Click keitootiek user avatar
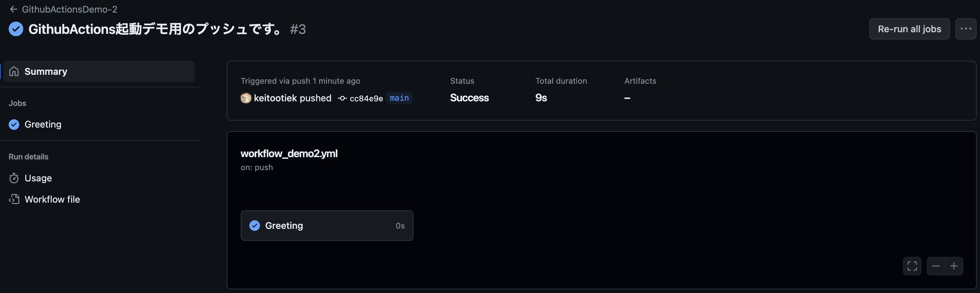 click(x=246, y=98)
